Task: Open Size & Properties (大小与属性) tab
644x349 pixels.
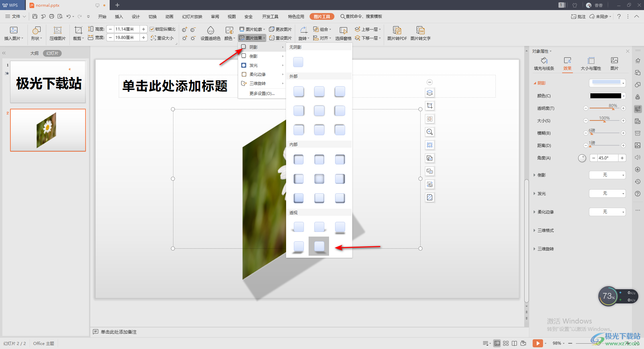Action: click(591, 63)
